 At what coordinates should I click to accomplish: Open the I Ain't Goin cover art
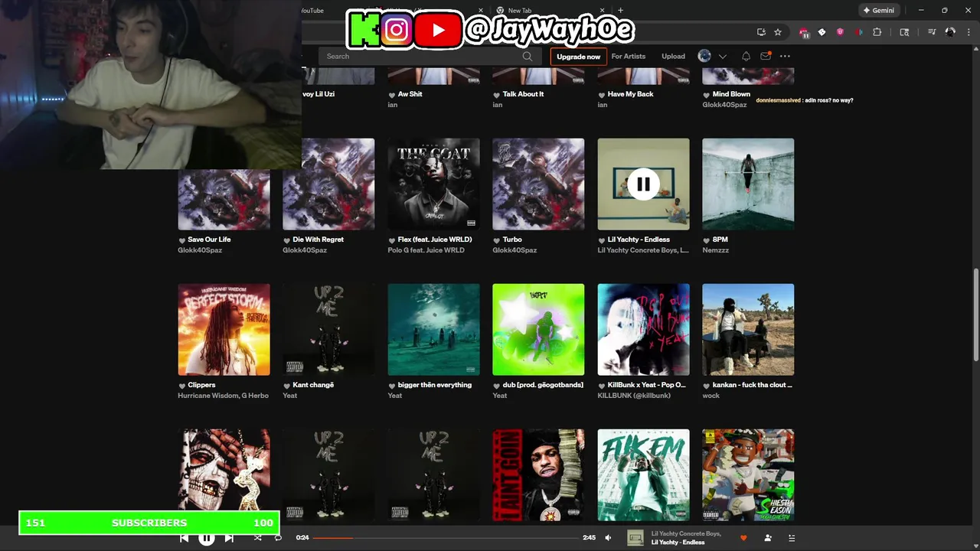[x=538, y=474]
